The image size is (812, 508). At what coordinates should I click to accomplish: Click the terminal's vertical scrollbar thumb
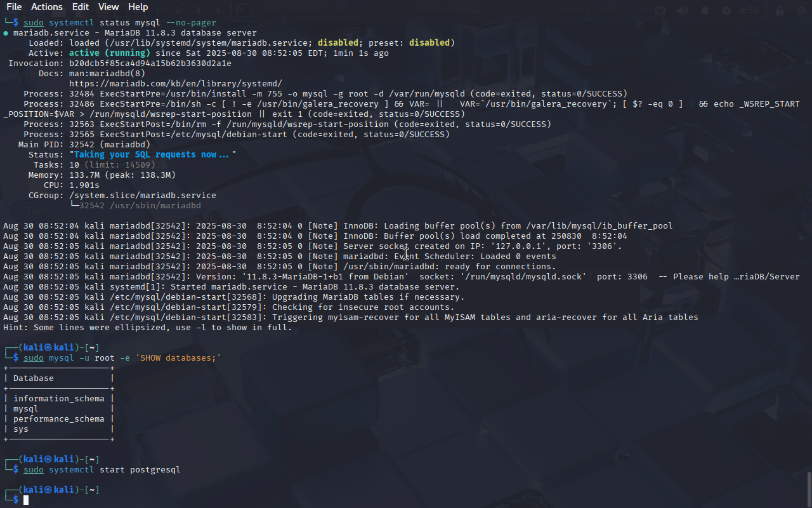point(809,489)
